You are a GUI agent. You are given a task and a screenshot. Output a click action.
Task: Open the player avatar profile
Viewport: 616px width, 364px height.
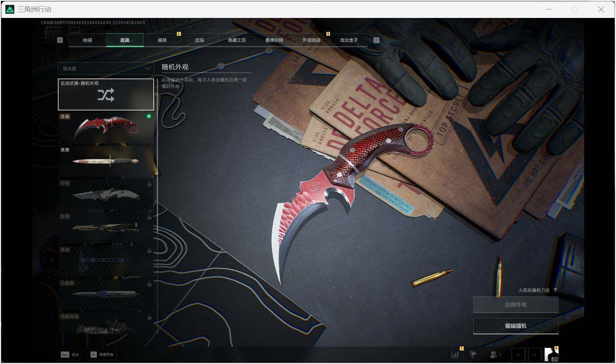coord(551,354)
